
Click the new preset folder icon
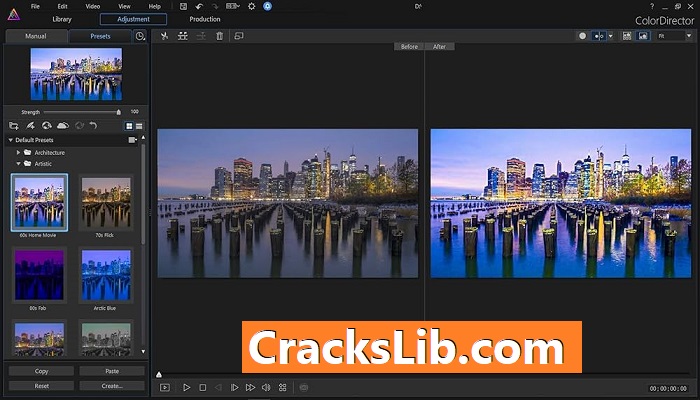pyautogui.click(x=14, y=126)
